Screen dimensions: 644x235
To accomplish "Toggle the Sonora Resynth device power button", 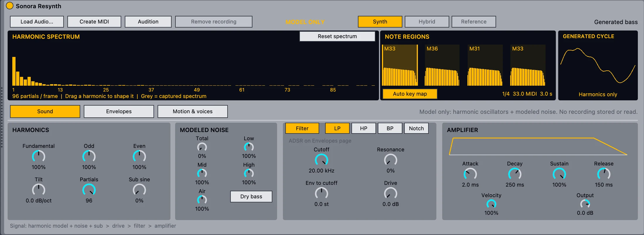I will [x=10, y=6].
